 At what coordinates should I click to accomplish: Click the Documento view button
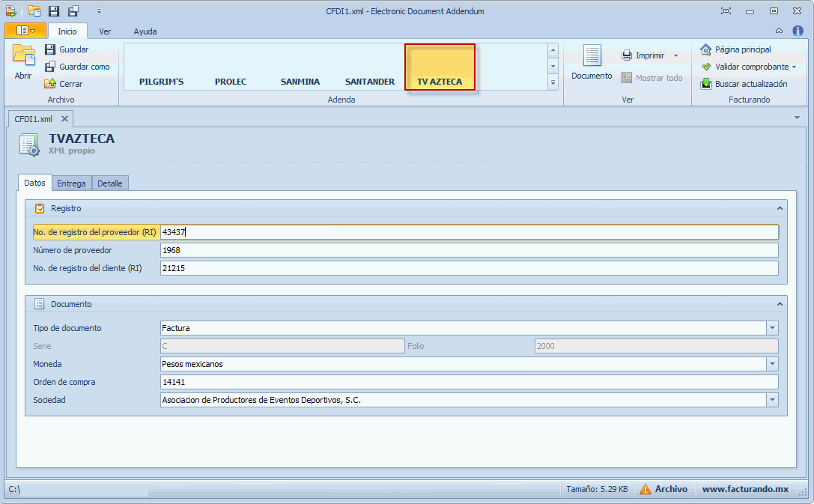pos(592,61)
